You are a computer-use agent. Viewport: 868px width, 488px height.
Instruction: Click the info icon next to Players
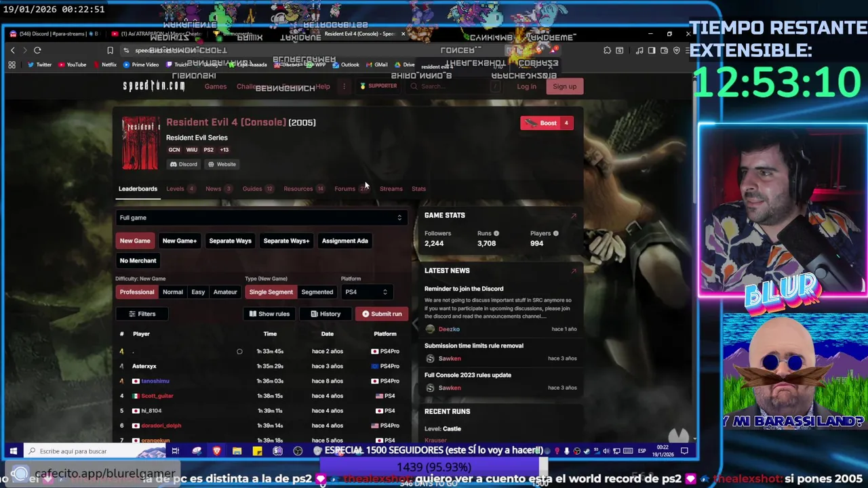(x=555, y=233)
